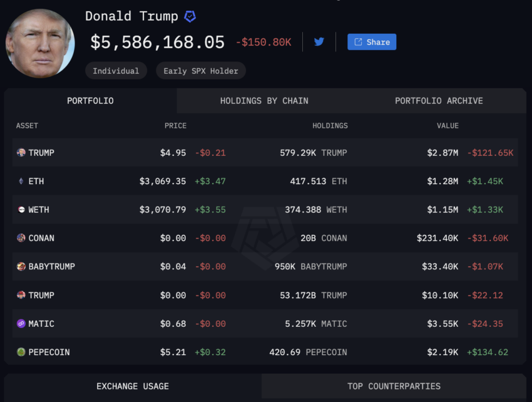Click the WETH price $3,070.79
Viewport: 532px width, 402px height.
(x=163, y=210)
